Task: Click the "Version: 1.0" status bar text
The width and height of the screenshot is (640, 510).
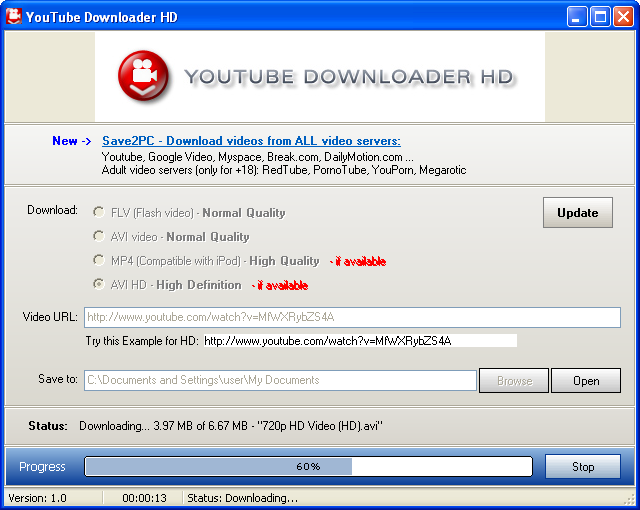Action: point(38,498)
